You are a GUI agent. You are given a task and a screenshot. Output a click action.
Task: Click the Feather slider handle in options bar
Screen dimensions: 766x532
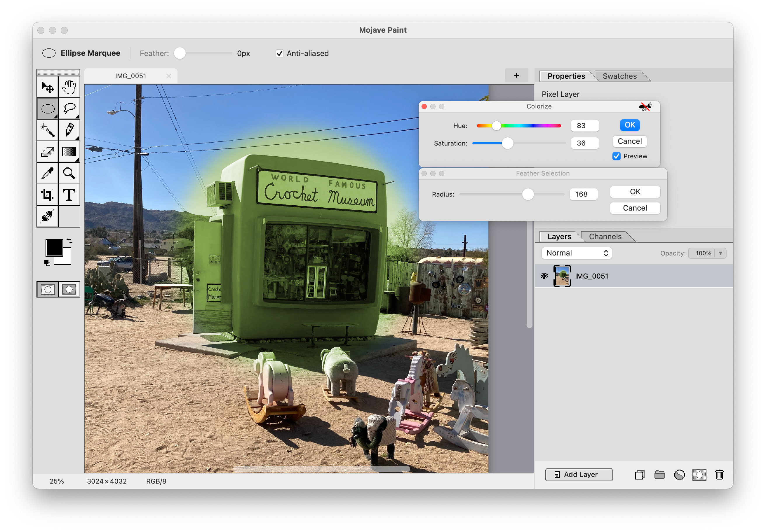[x=180, y=53]
